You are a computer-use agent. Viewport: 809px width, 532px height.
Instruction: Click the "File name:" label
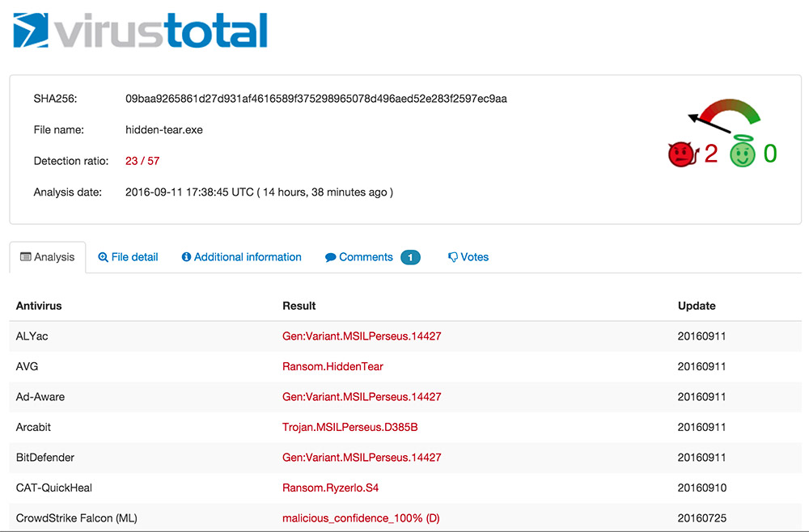pyautogui.click(x=59, y=130)
